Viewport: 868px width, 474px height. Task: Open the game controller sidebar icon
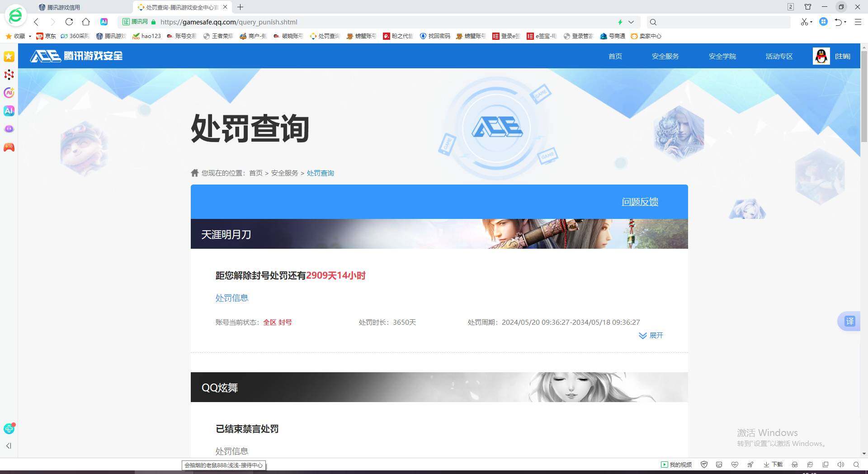9,147
